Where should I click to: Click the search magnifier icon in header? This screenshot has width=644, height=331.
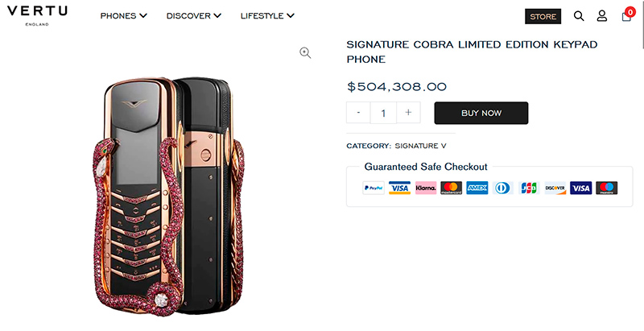click(579, 16)
